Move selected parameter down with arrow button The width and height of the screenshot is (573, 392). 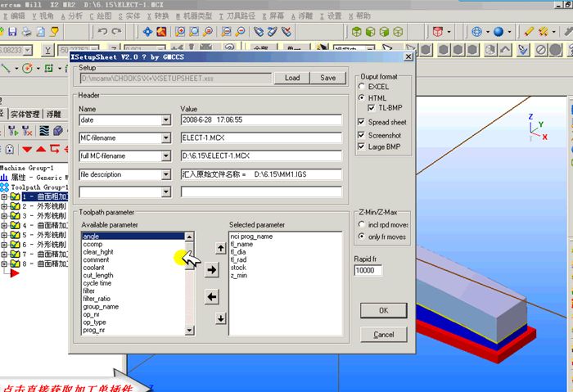pyautogui.click(x=221, y=318)
